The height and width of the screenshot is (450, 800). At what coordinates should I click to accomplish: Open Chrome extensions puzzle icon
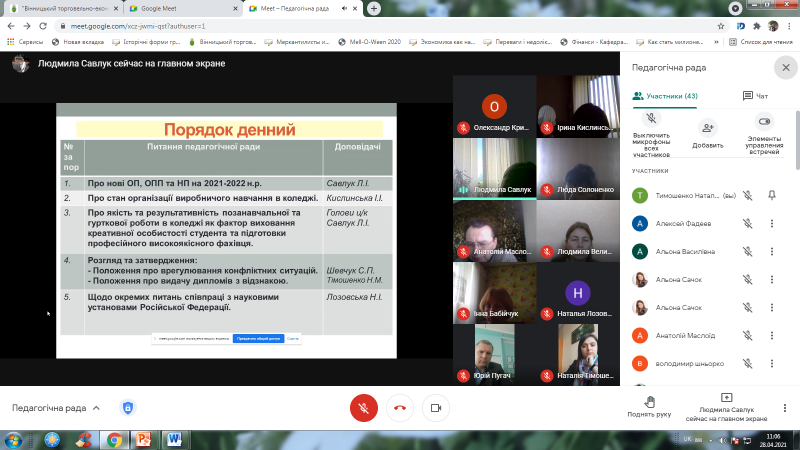click(x=757, y=26)
